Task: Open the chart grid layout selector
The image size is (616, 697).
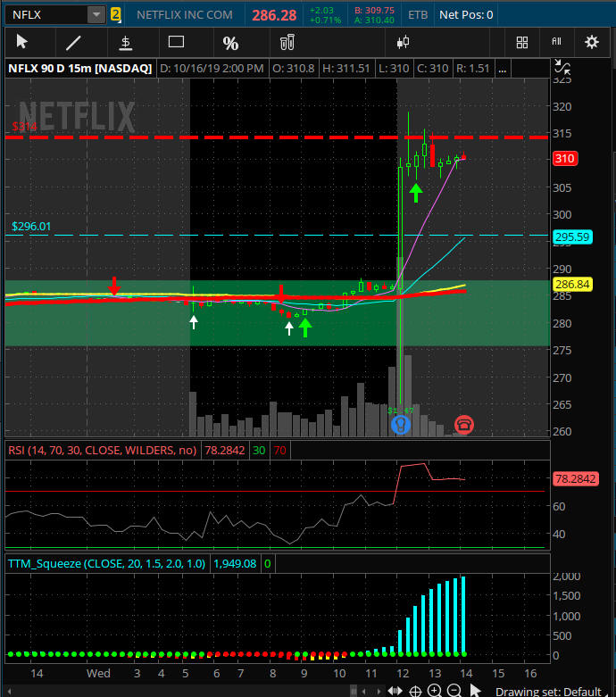Action: [522, 42]
